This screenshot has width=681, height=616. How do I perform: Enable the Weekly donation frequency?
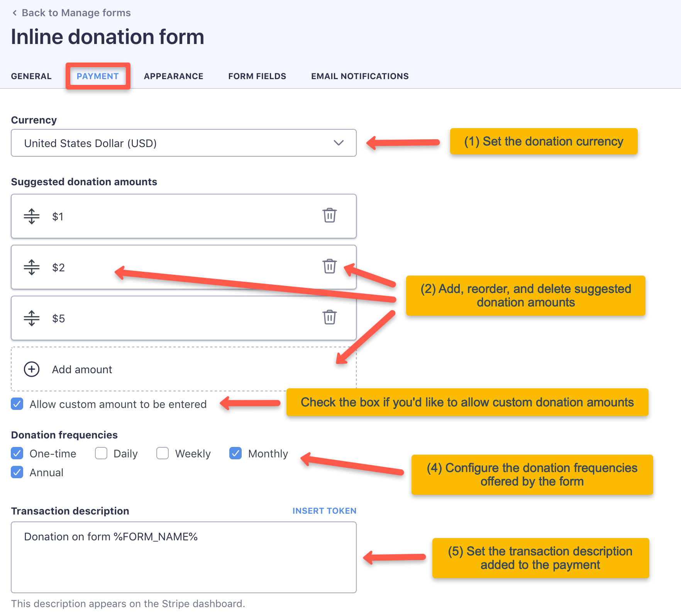(x=163, y=453)
